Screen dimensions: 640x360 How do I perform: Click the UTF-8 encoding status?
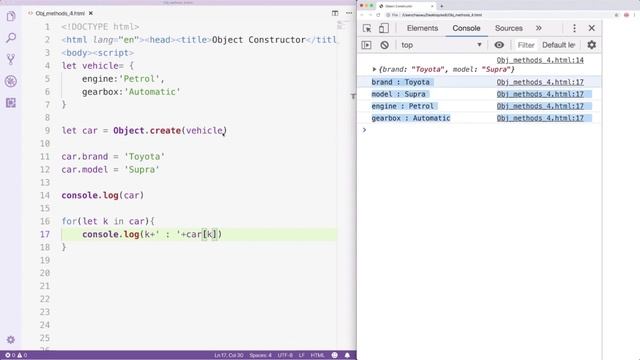(x=285, y=355)
